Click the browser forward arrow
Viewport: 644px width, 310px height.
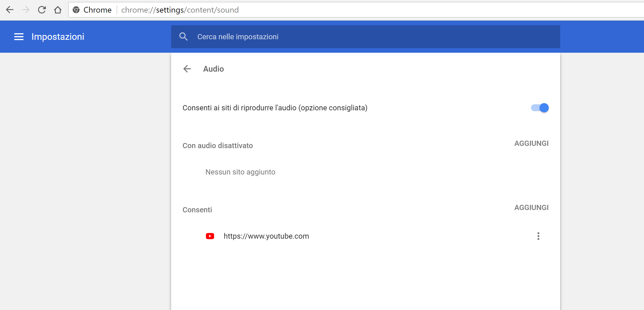(26, 10)
